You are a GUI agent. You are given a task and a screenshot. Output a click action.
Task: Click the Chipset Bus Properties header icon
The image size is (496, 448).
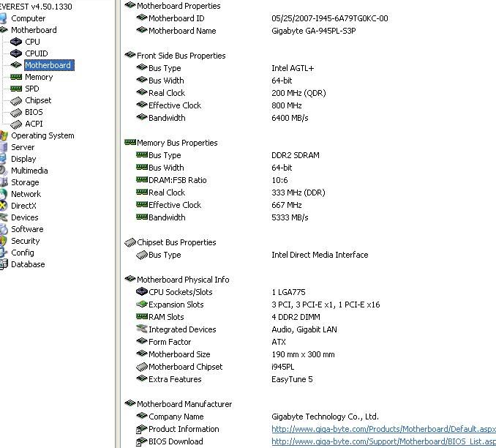pos(130,242)
